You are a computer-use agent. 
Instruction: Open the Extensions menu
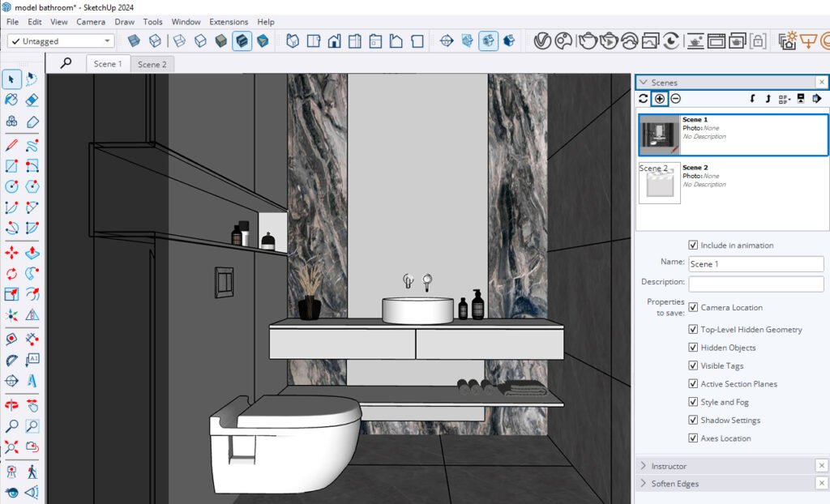(228, 22)
